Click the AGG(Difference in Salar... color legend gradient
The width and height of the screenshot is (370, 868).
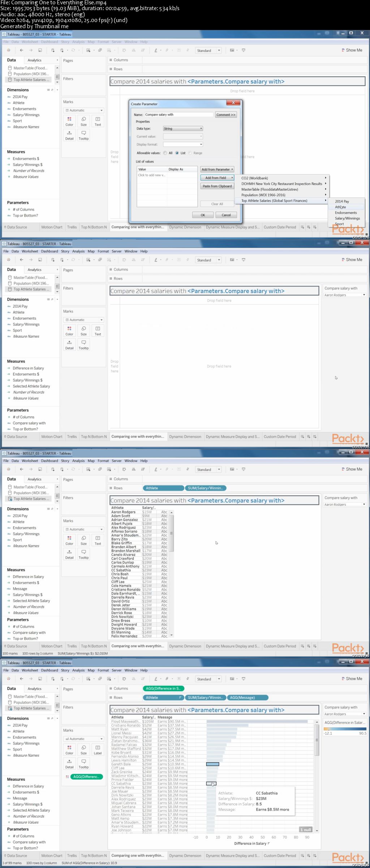click(345, 729)
